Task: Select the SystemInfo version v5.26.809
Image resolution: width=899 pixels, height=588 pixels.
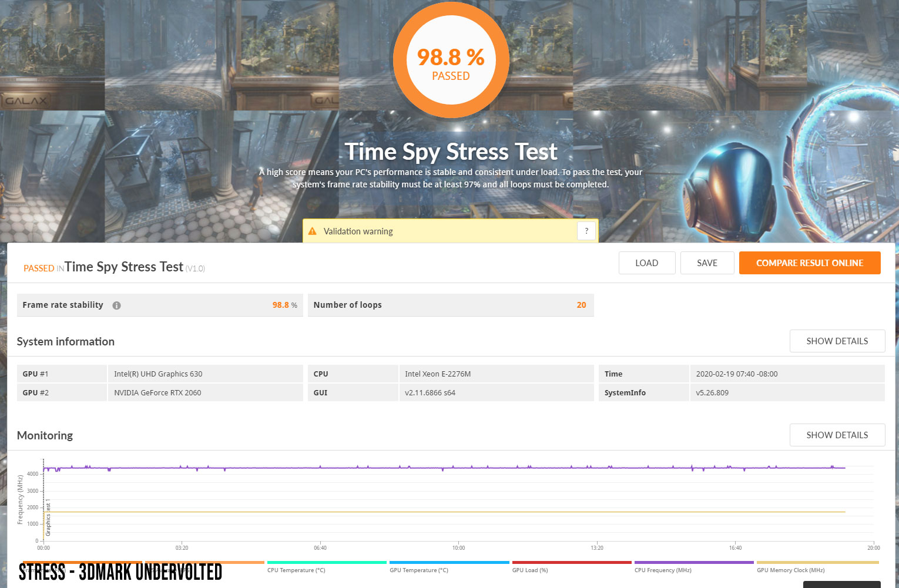Action: tap(712, 393)
